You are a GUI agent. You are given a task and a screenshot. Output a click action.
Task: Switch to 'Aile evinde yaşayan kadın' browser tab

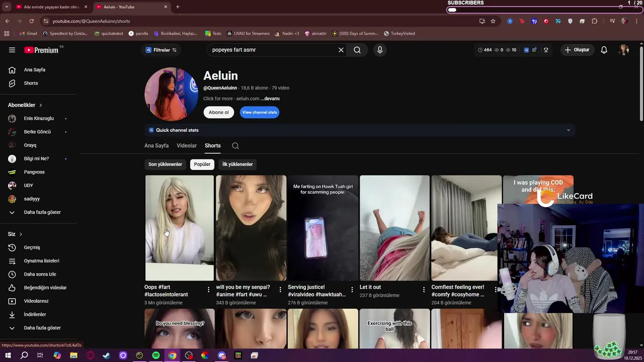pyautogui.click(x=52, y=7)
